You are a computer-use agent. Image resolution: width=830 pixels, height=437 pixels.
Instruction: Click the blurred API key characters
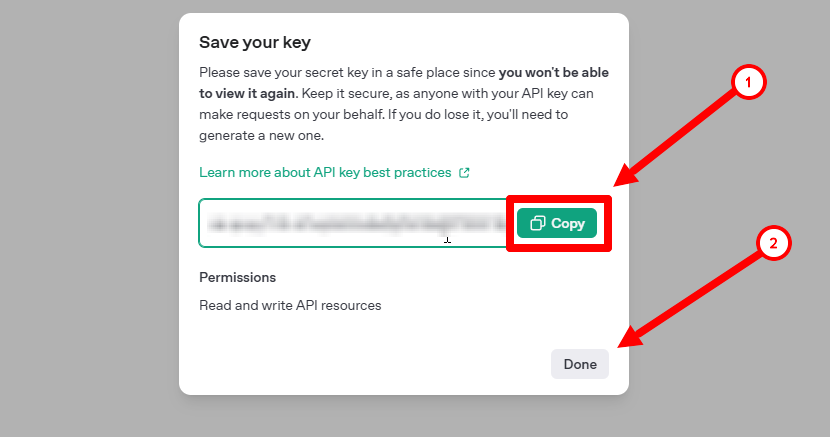(350, 223)
